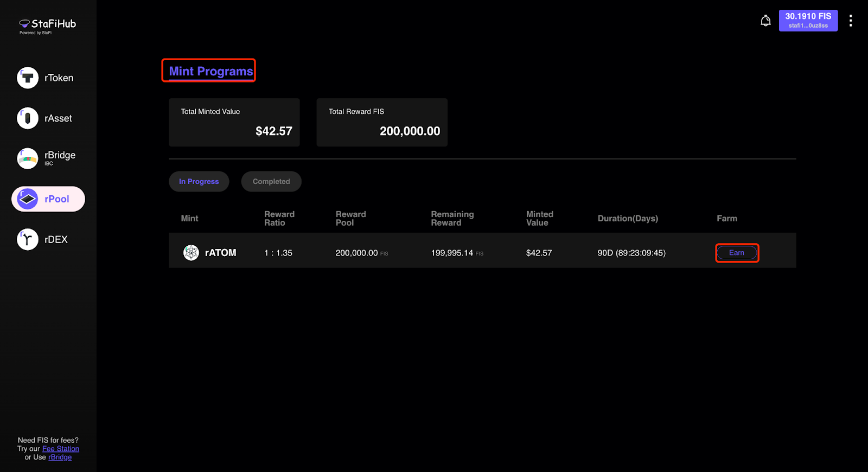
Task: Click duration 90D (89:23:09:45)
Action: pos(631,253)
